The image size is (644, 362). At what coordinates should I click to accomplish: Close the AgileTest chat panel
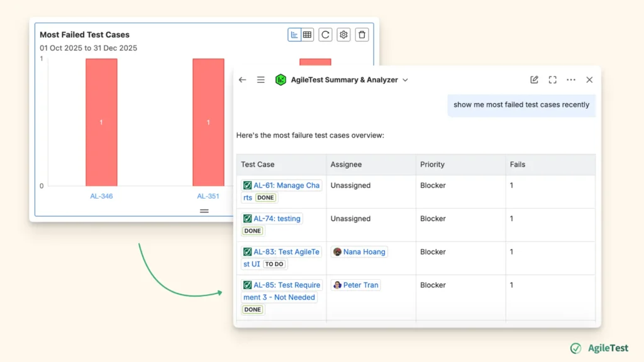point(589,80)
